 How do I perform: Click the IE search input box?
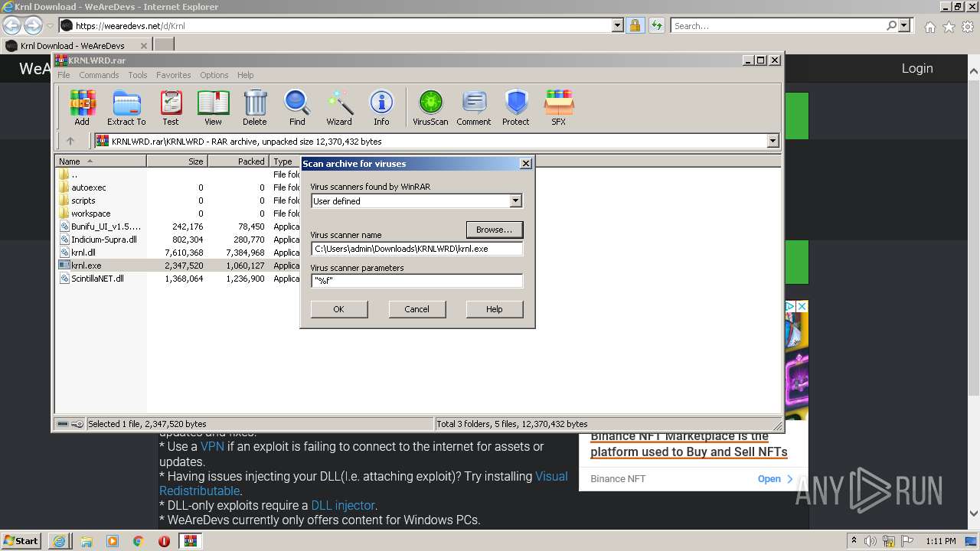pyautogui.click(x=777, y=25)
